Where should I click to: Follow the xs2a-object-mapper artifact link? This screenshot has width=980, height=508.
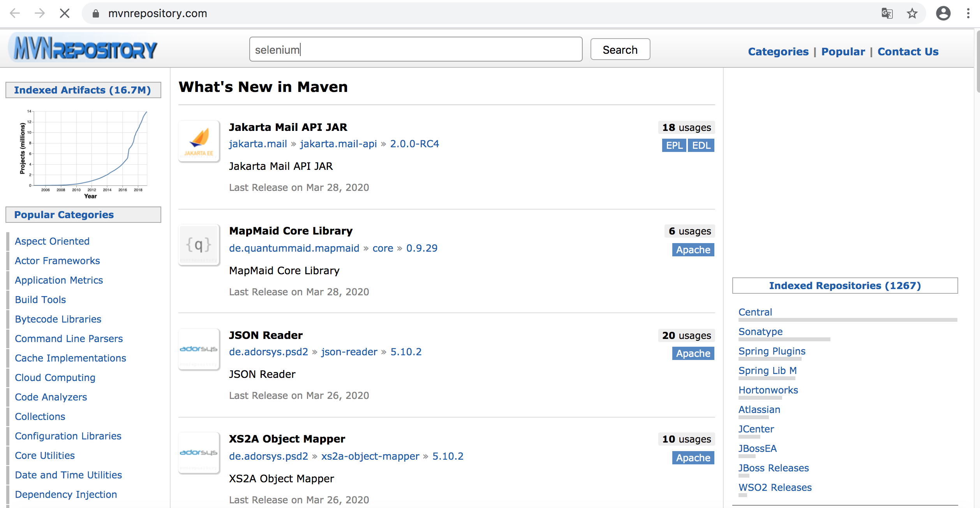point(370,456)
